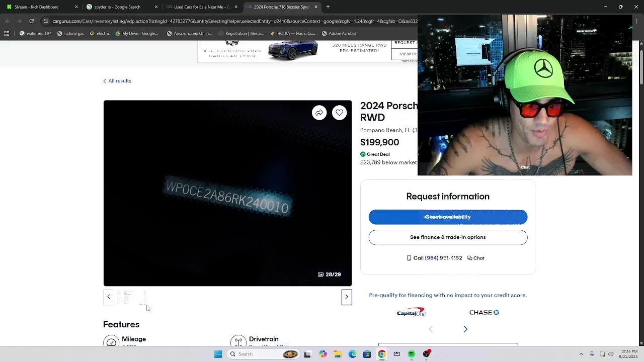
Task: Click the Check availability button
Action: (x=448, y=217)
